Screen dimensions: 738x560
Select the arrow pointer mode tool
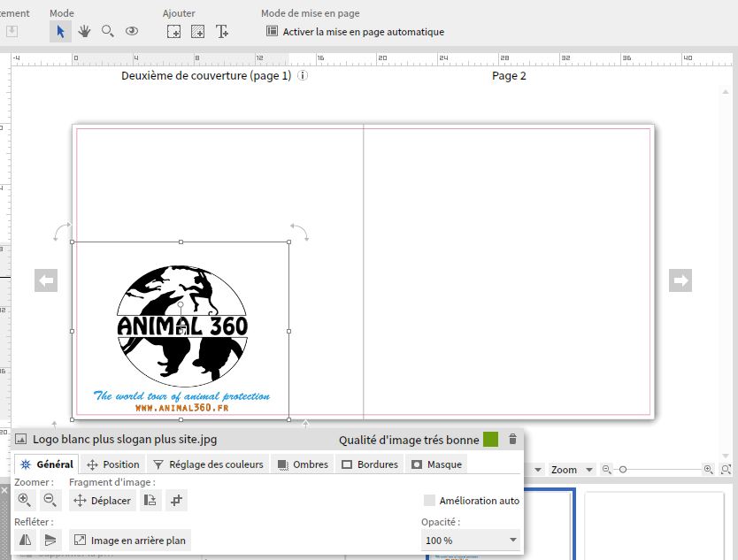60,32
